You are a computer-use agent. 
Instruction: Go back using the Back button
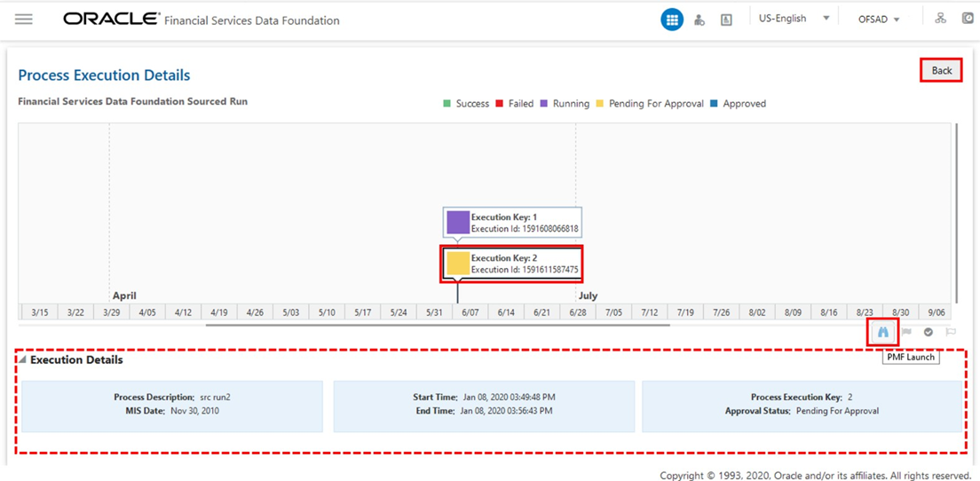941,71
